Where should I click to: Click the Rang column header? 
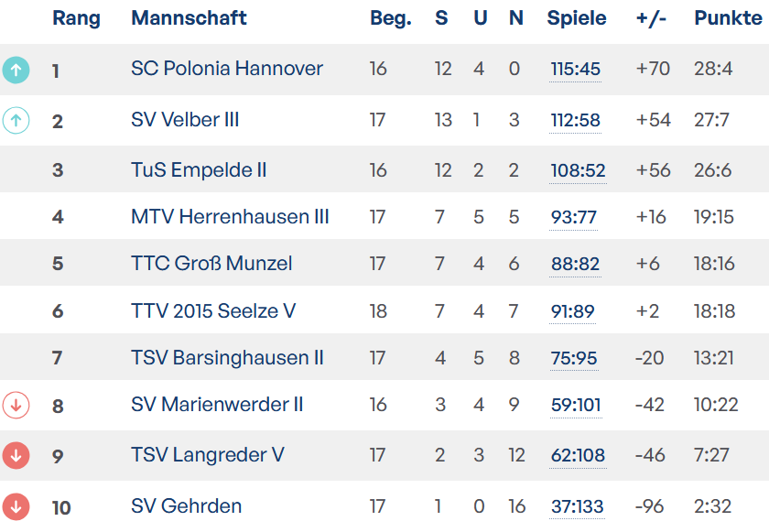tap(76, 18)
